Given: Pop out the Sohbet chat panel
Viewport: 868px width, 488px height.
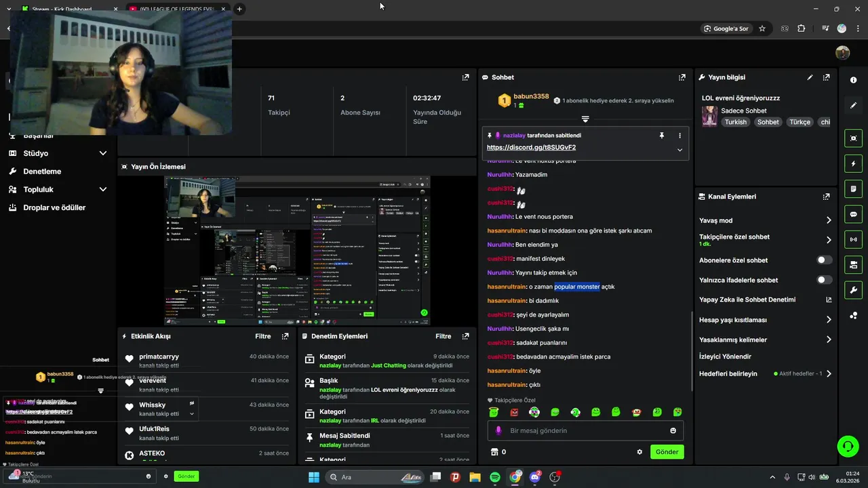Looking at the screenshot, I should pos(682,77).
